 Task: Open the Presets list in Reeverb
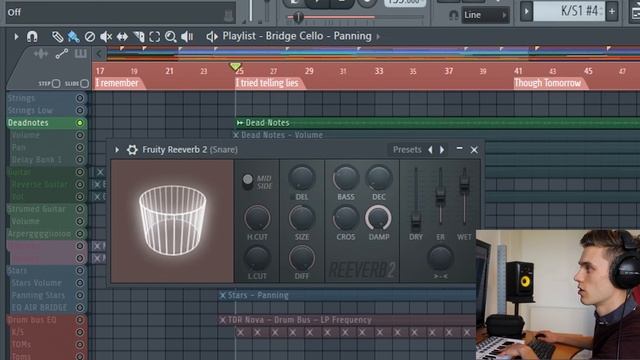407,150
